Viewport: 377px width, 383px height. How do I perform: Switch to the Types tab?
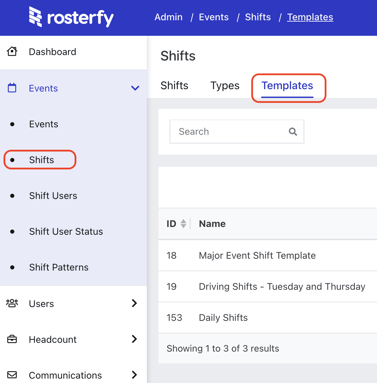(225, 86)
